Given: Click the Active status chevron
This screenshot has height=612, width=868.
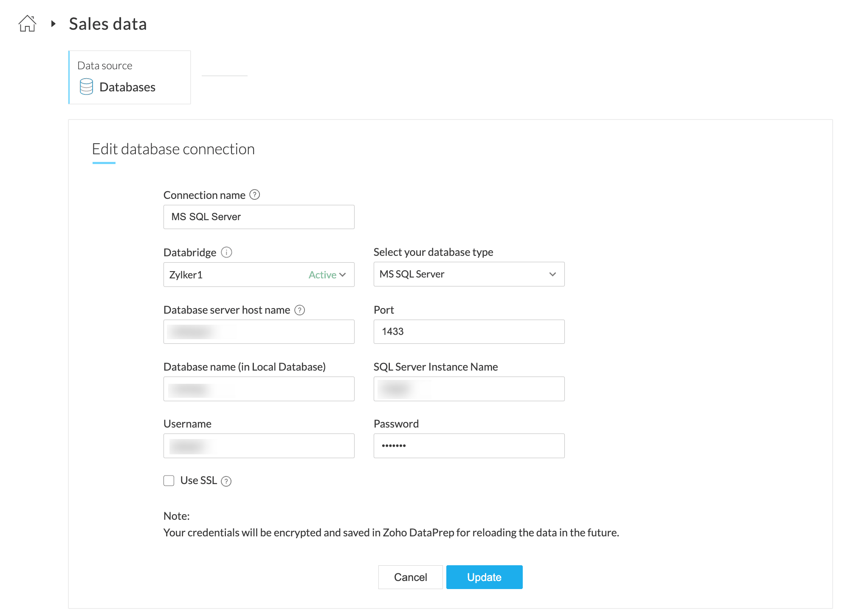Looking at the screenshot, I should pyautogui.click(x=343, y=275).
